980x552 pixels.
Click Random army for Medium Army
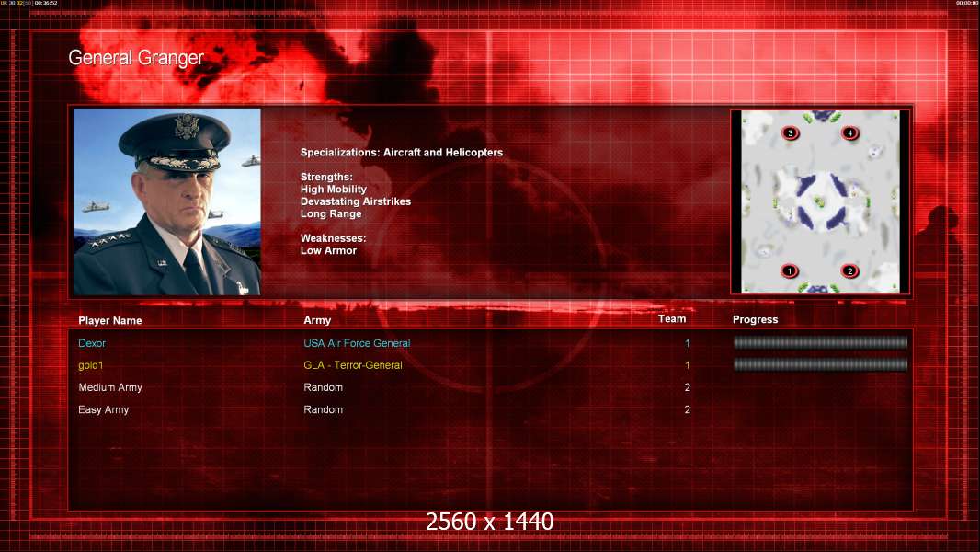click(x=323, y=387)
